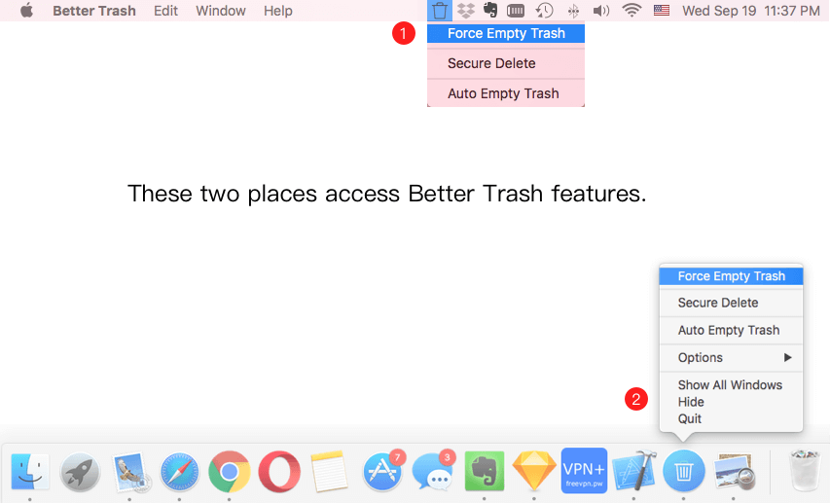
Task: Open VPN+ app in the Dock
Action: pos(584,471)
